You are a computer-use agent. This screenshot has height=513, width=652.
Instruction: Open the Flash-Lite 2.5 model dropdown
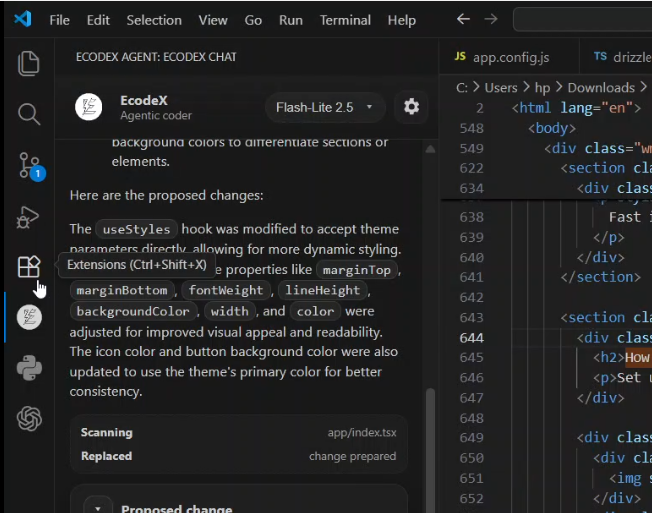pyautogui.click(x=325, y=107)
